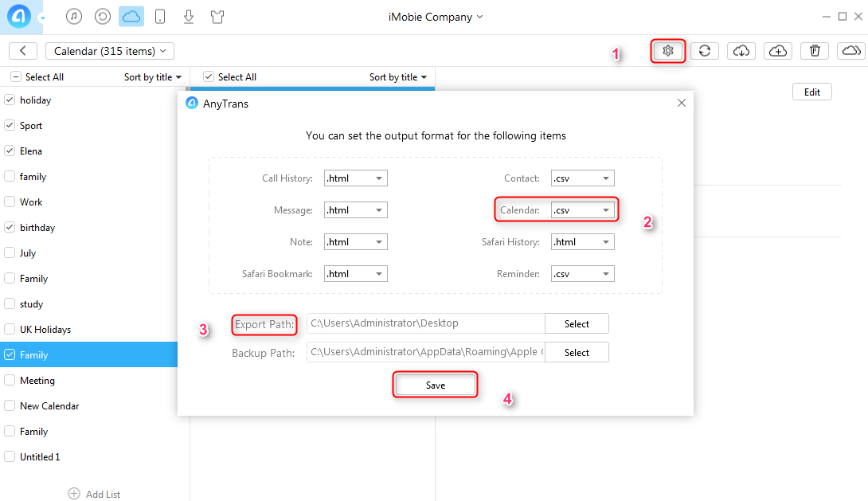Click the Export Path text field
This screenshot has width=868, height=501.
pyautogui.click(x=426, y=323)
